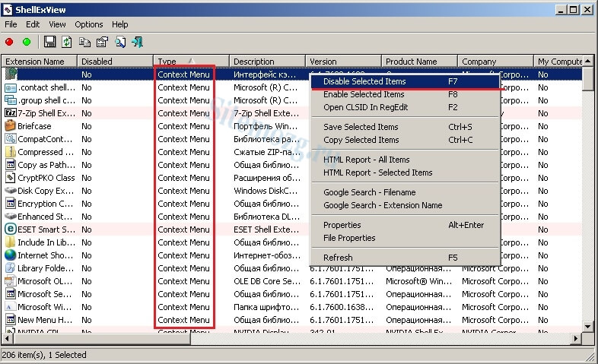Image resolution: width=598 pixels, height=364 pixels.
Task: Open Properties via the toolbar icon
Action: tap(102, 42)
